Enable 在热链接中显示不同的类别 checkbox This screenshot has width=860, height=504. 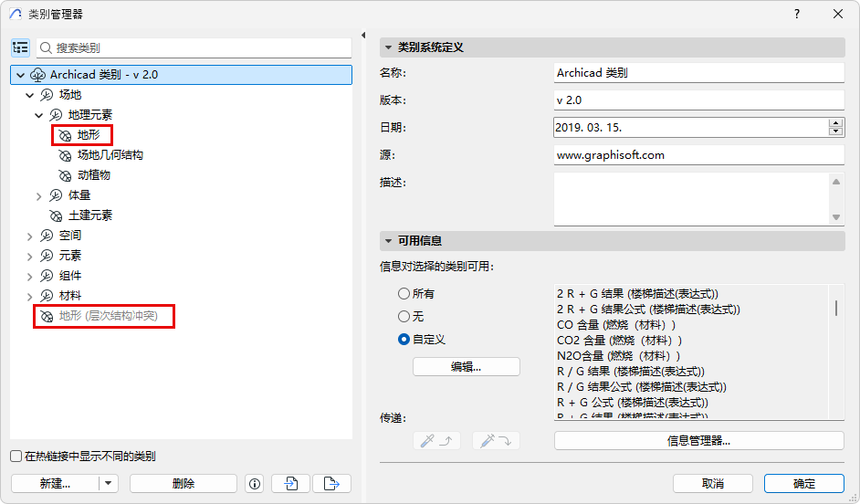[x=16, y=457]
